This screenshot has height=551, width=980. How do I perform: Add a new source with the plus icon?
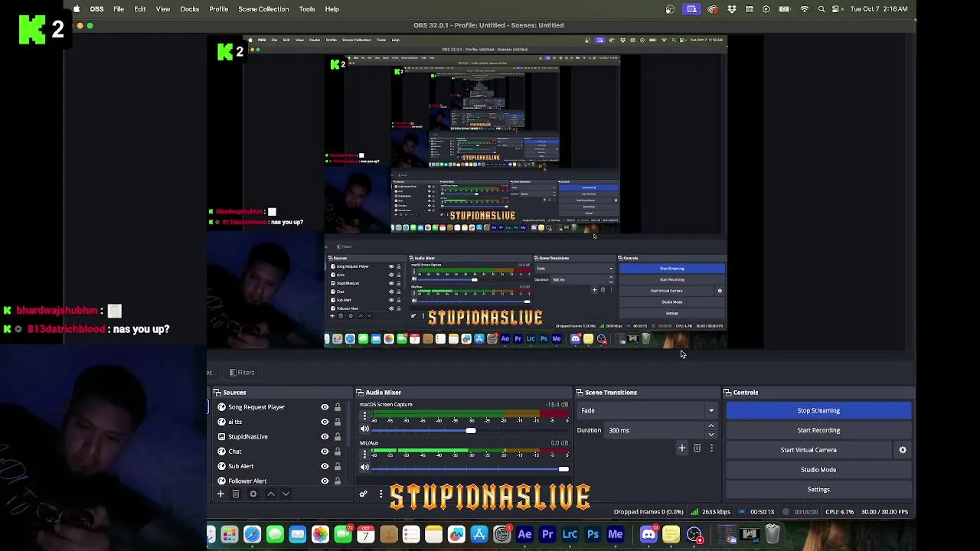[220, 494]
